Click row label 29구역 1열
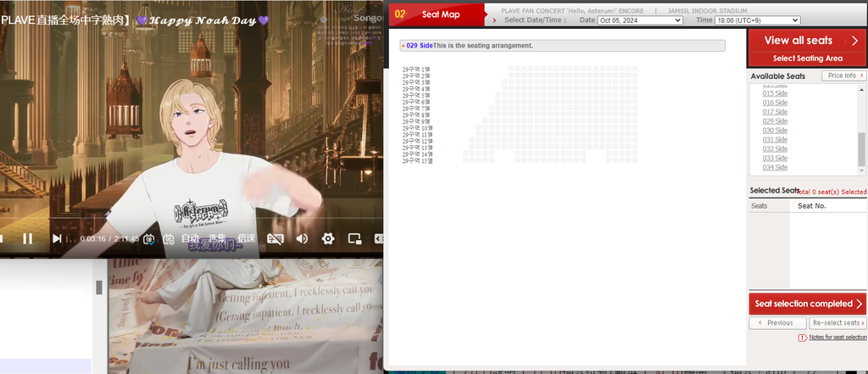This screenshot has height=374, width=868. click(415, 70)
